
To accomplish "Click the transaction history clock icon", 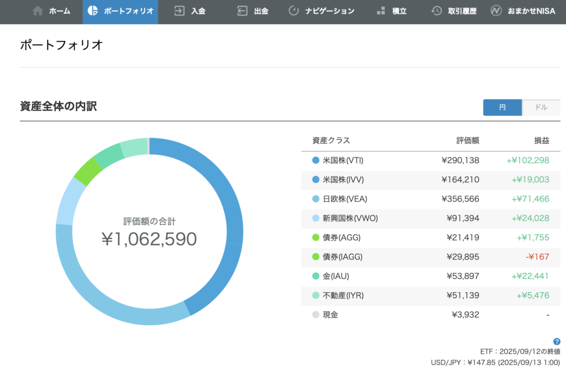I will point(436,11).
